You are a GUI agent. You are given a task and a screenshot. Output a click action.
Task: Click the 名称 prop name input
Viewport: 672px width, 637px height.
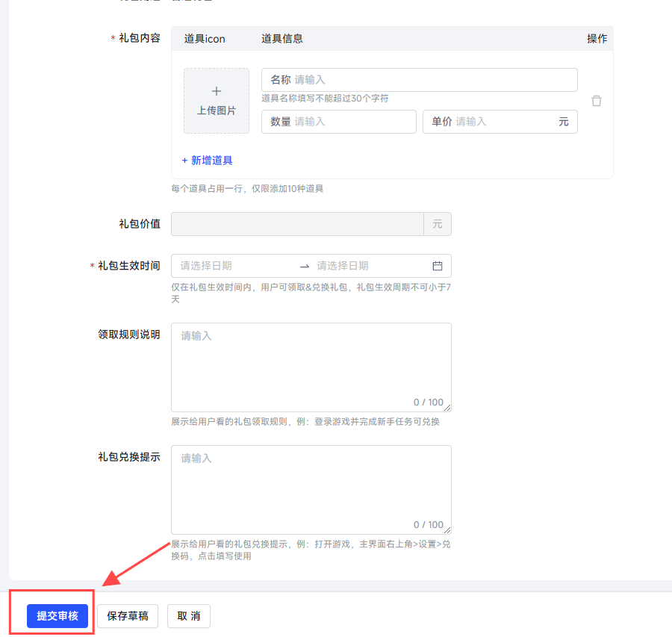[419, 80]
